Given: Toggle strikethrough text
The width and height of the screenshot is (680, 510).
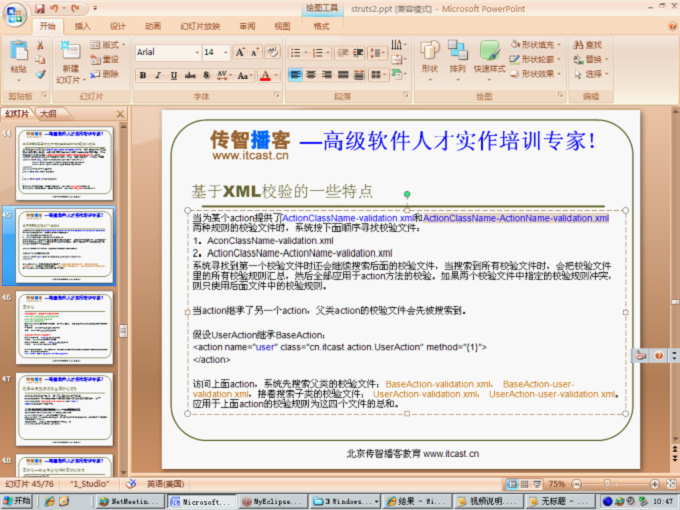Looking at the screenshot, I should pyautogui.click(x=190, y=75).
